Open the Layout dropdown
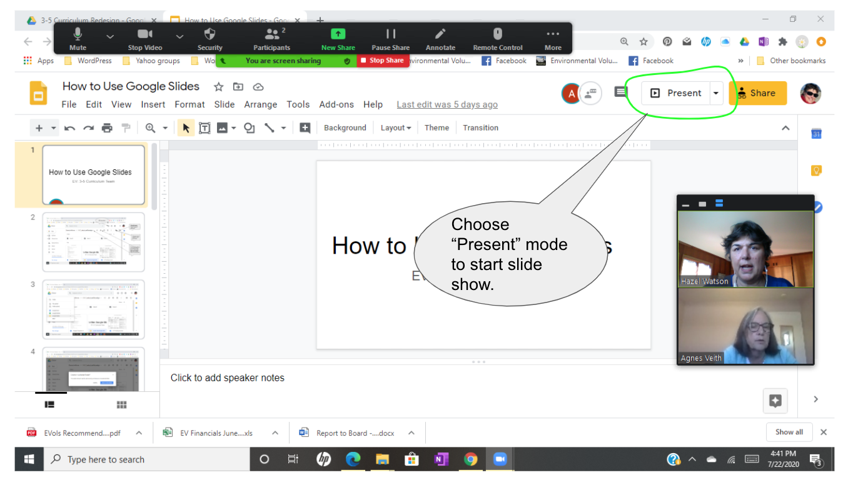Image resolution: width=868 pixels, height=485 pixels. 396,128
